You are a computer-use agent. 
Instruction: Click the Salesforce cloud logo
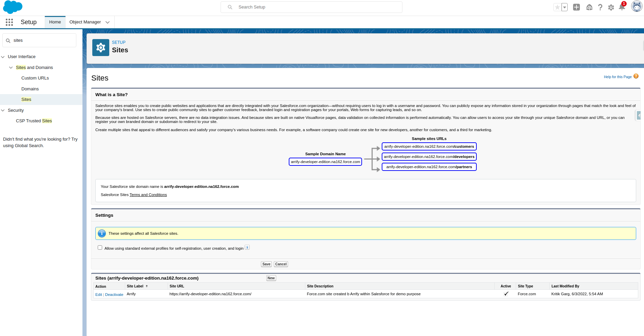13,7
